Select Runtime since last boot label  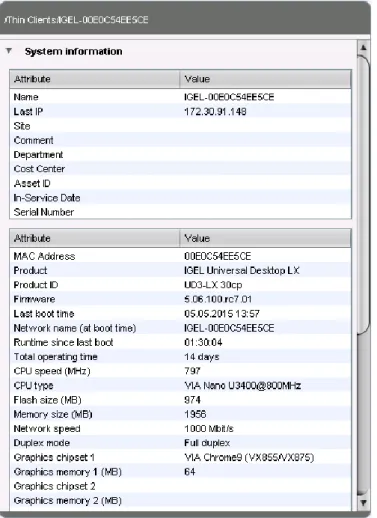63,342
